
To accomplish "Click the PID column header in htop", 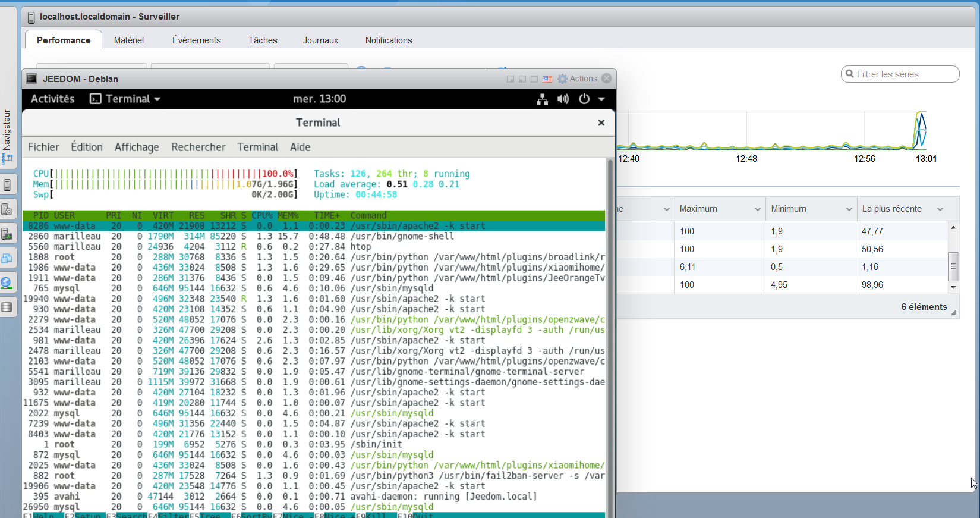I will point(41,215).
